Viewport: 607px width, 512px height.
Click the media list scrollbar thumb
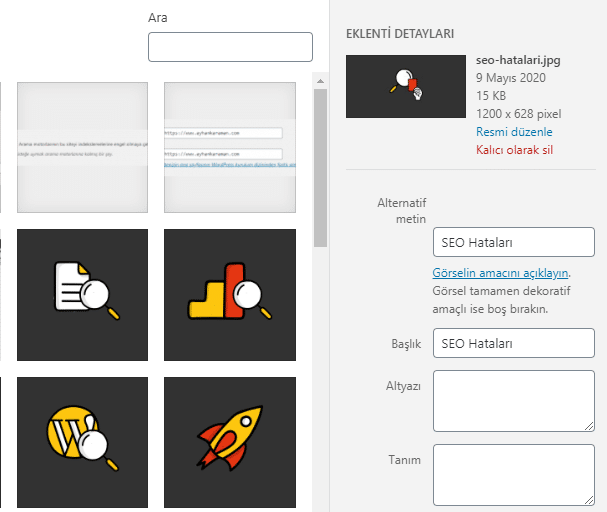[x=320, y=168]
